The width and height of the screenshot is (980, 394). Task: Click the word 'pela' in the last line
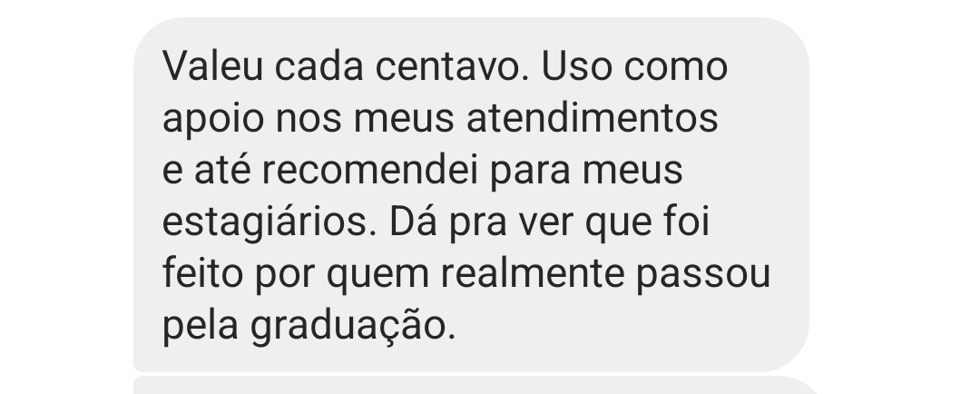click(200, 327)
